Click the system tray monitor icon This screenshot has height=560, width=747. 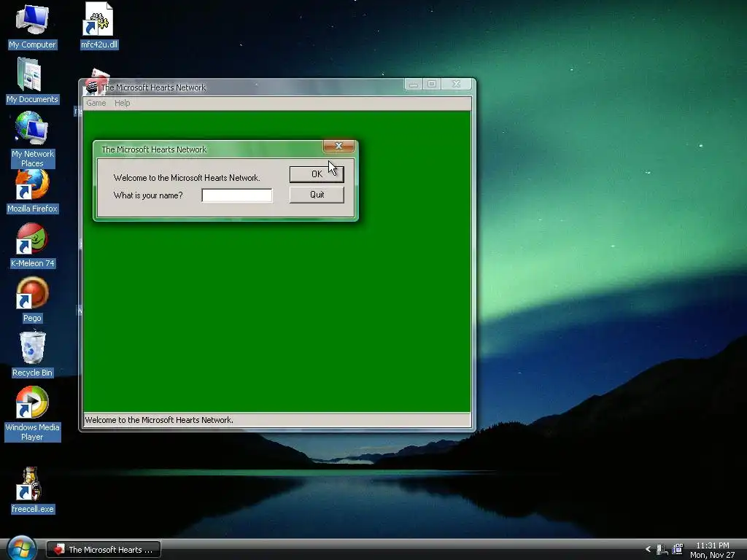click(677, 549)
